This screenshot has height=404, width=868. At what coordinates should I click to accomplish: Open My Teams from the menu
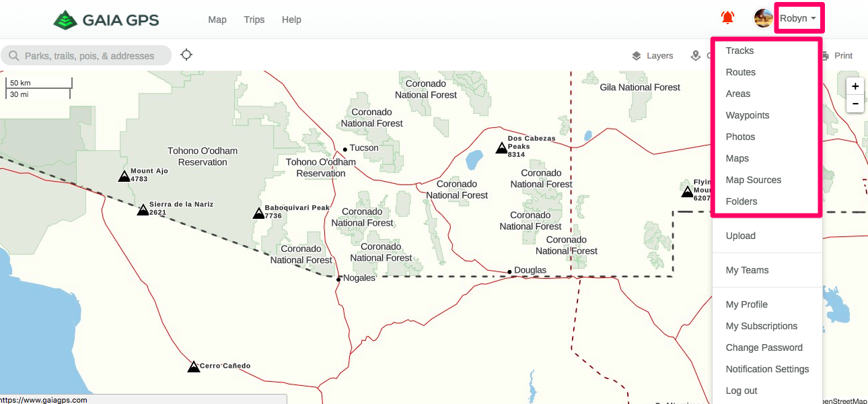tap(747, 270)
